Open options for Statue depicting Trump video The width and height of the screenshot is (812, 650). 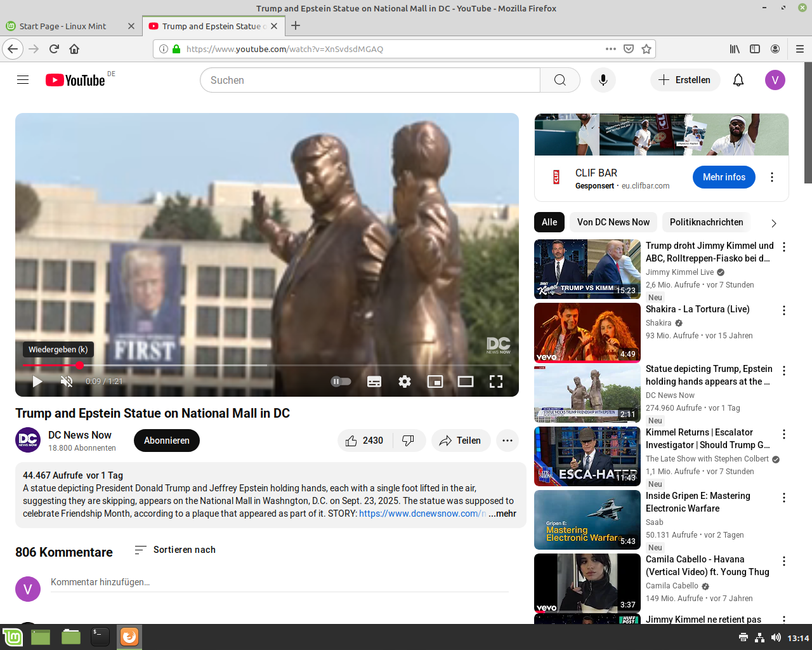pyautogui.click(x=784, y=371)
